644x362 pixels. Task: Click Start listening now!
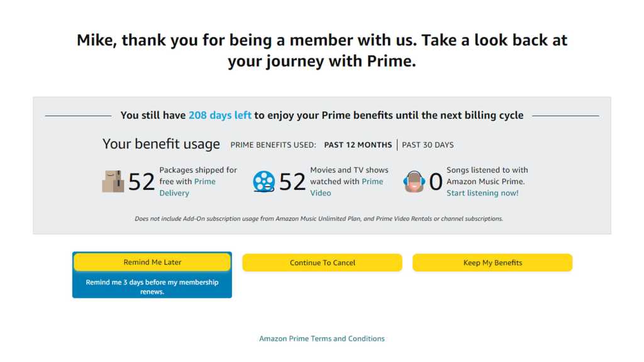click(482, 193)
